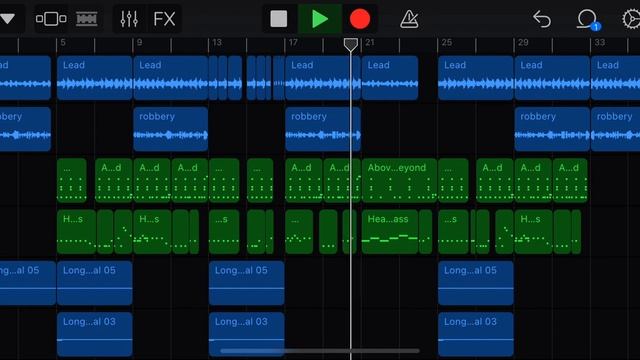Select the H...s region at bar 5
The height and width of the screenshot is (360, 640).
tap(76, 232)
